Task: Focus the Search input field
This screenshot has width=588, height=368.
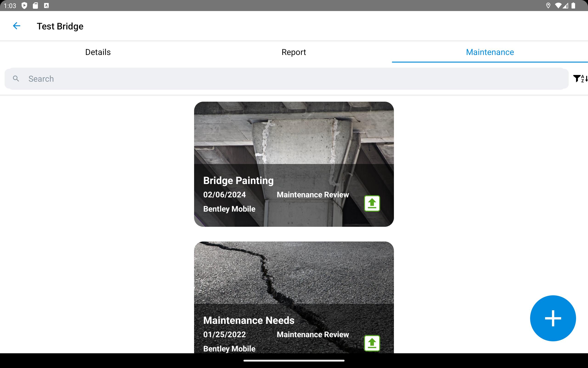Action: 286,79
